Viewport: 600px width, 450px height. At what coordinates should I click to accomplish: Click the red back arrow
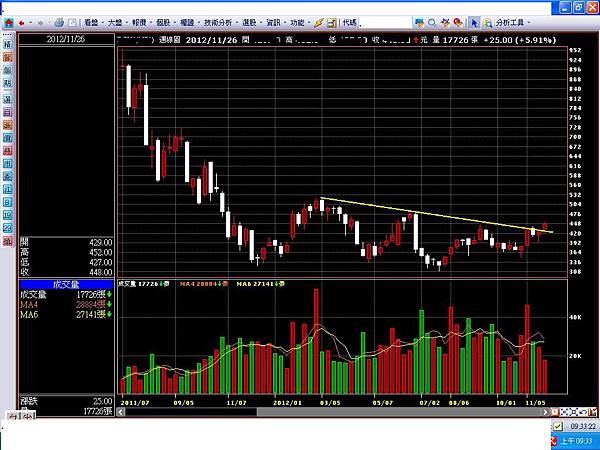pos(21,23)
